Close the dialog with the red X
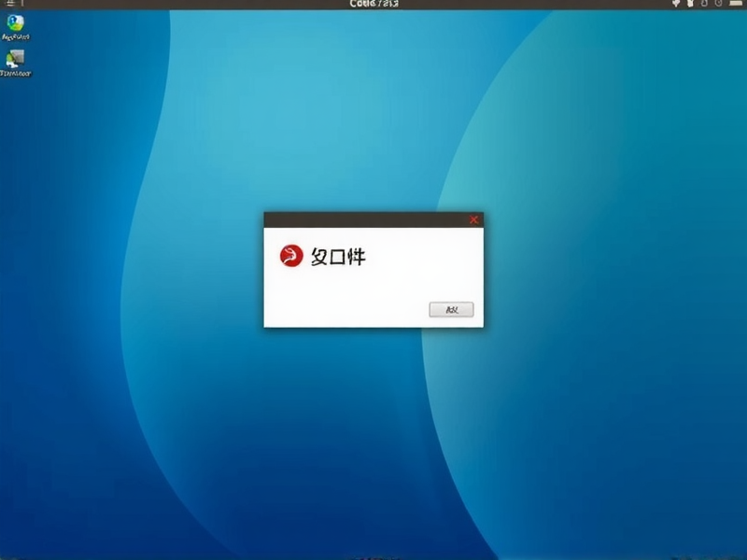The width and height of the screenshot is (747, 560). pyautogui.click(x=473, y=219)
